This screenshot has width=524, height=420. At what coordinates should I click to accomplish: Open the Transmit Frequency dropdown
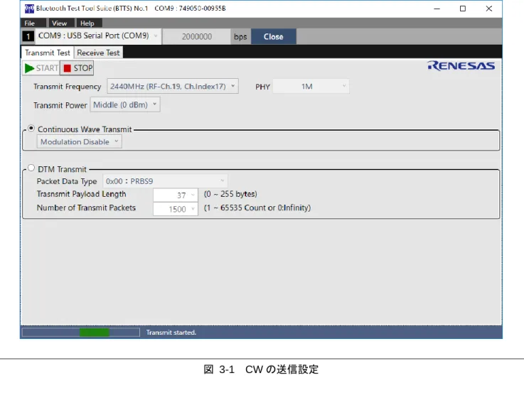[173, 86]
